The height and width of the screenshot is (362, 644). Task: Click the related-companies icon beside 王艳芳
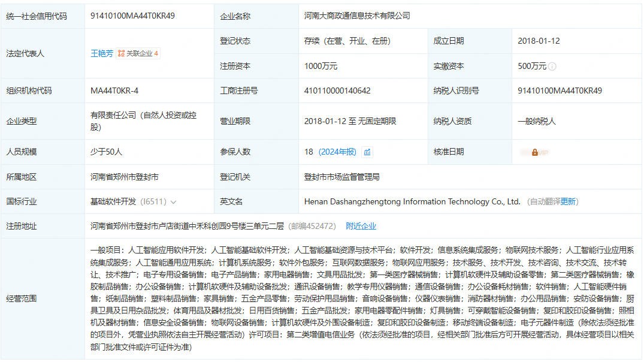tap(121, 53)
